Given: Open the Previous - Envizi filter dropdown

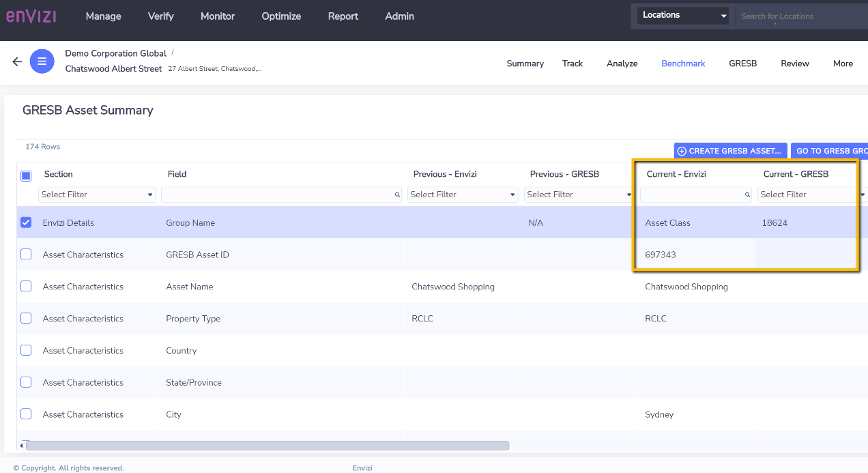Looking at the screenshot, I should pos(463,195).
